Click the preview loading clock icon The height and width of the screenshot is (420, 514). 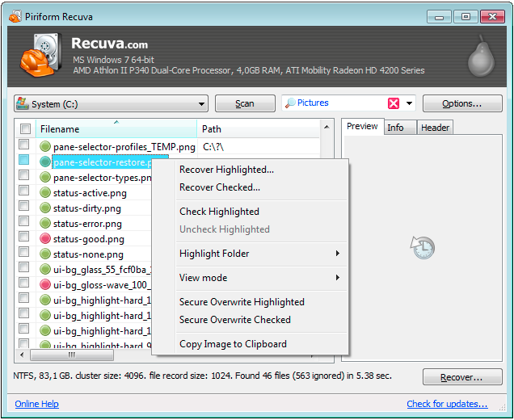click(x=422, y=248)
